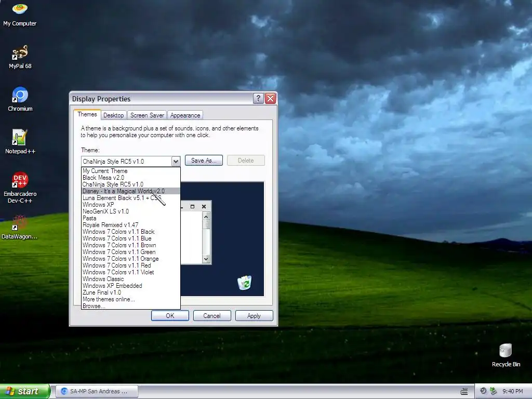This screenshot has width=532, height=399.
Task: Click preview window scrollbar down arrow
Action: 206,259
